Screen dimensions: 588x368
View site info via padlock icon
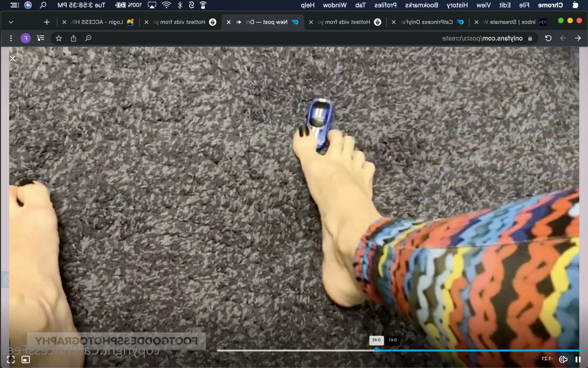pyautogui.click(x=530, y=39)
